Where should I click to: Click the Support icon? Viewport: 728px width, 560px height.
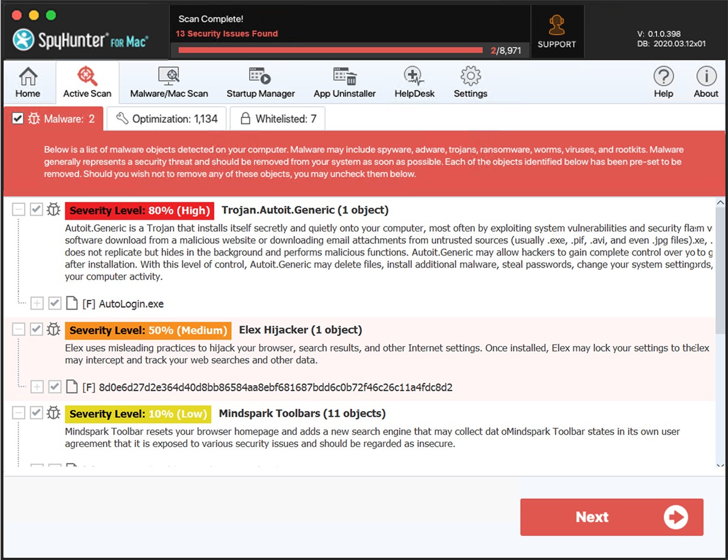click(557, 30)
